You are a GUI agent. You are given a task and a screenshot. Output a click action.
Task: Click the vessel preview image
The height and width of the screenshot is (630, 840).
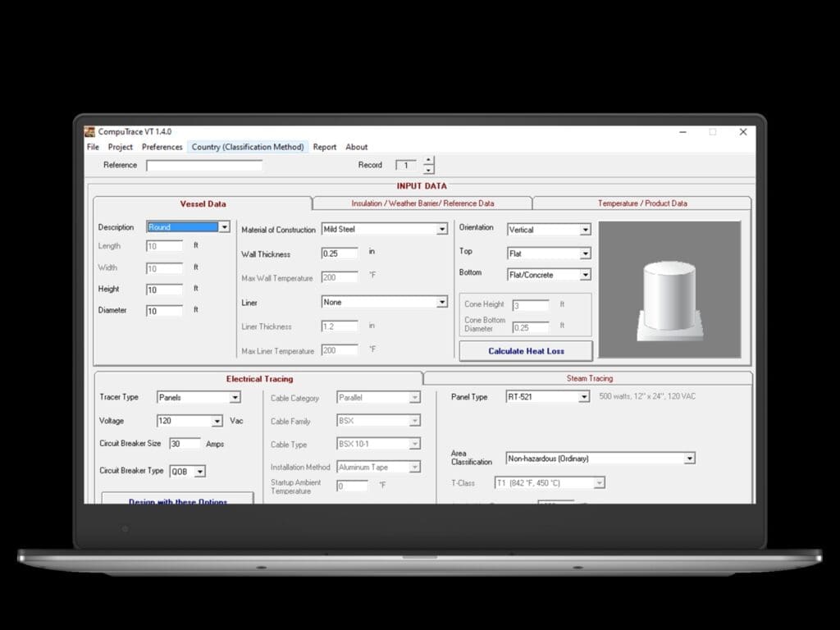click(x=669, y=290)
